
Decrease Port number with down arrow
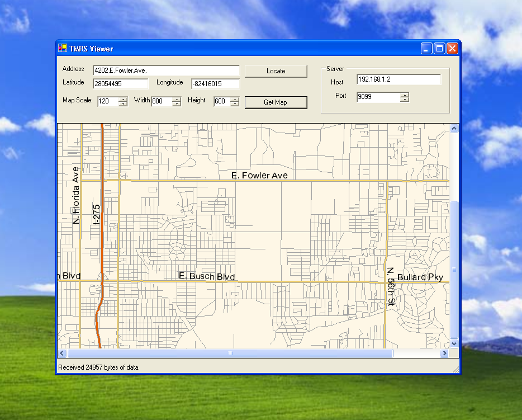click(x=405, y=100)
